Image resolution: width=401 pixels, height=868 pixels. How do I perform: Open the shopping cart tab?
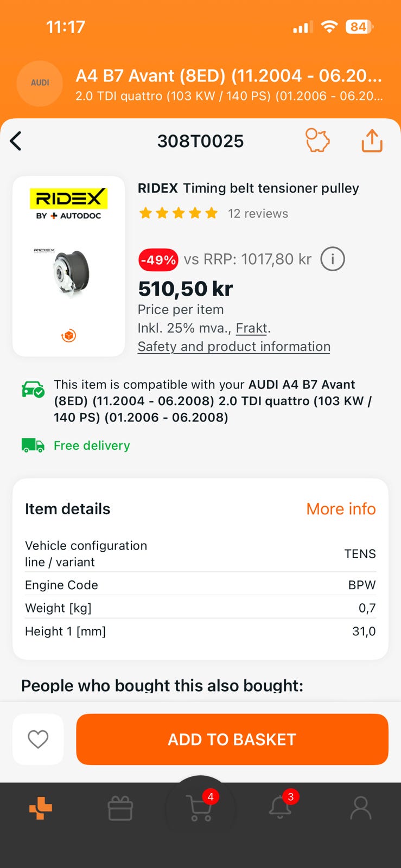200,808
